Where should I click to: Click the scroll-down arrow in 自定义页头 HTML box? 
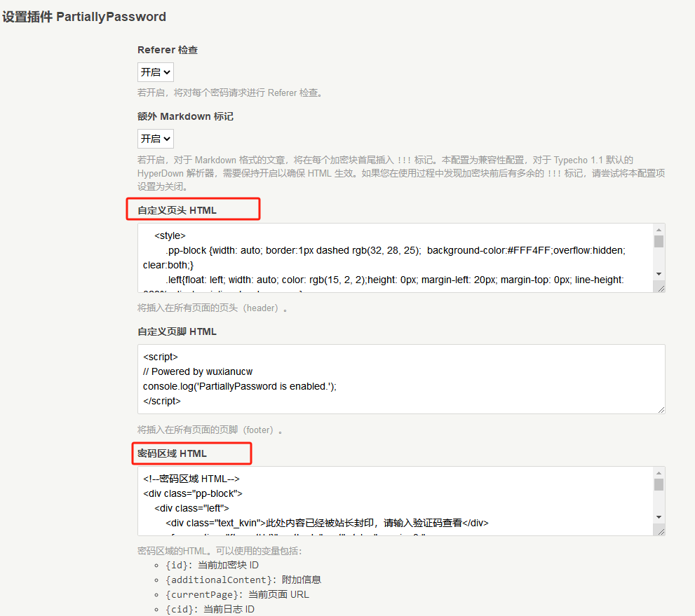[659, 273]
